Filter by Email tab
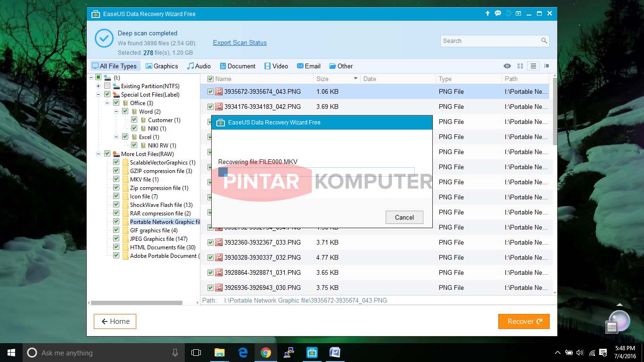This screenshot has width=644, height=362. coord(308,66)
